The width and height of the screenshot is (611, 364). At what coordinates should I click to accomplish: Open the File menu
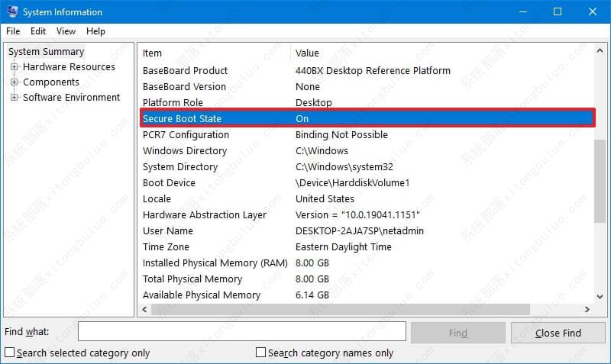point(13,31)
